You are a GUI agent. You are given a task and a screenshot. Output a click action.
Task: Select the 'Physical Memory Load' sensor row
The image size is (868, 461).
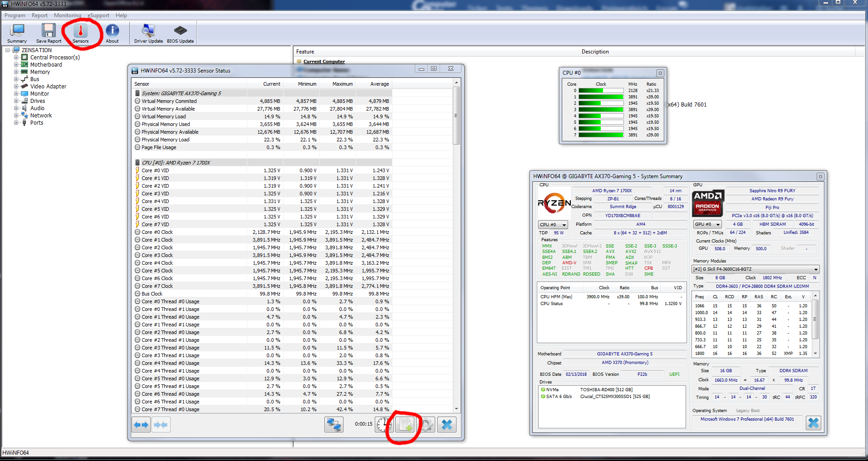(x=262, y=140)
